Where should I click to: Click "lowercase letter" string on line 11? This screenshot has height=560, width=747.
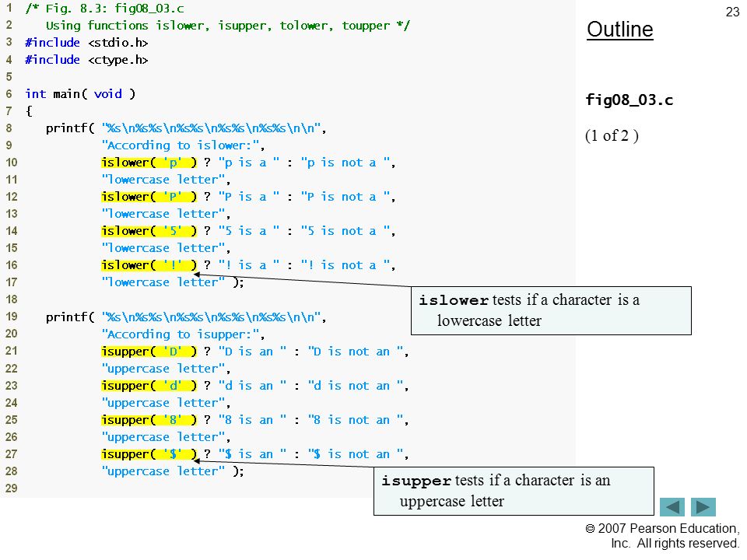(x=163, y=180)
